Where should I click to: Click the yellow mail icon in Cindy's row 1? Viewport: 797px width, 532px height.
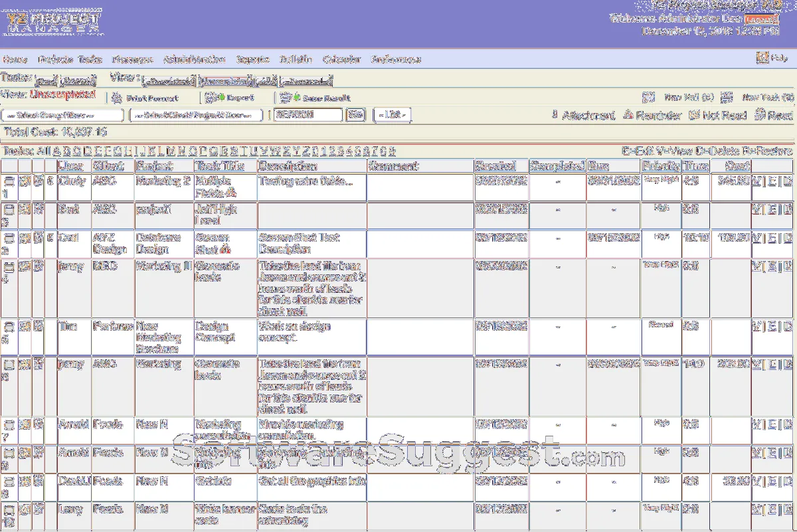[25, 181]
